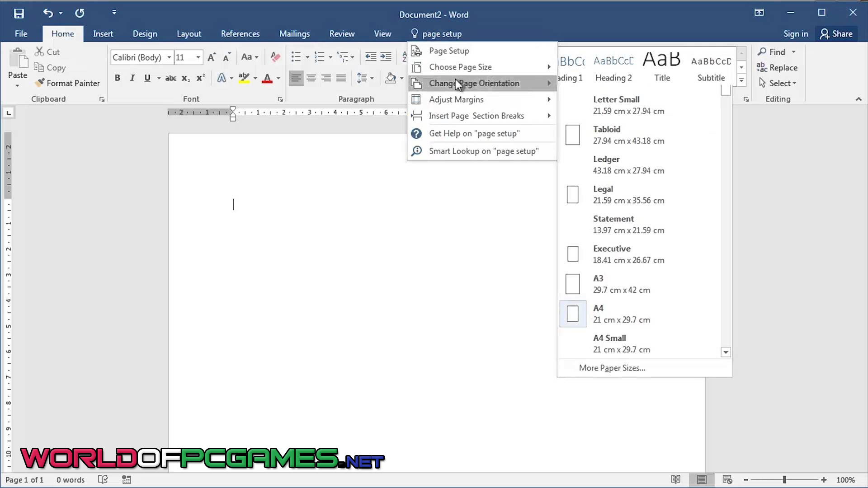Toggle left text alignment
The width and height of the screenshot is (868, 488).
296,78
